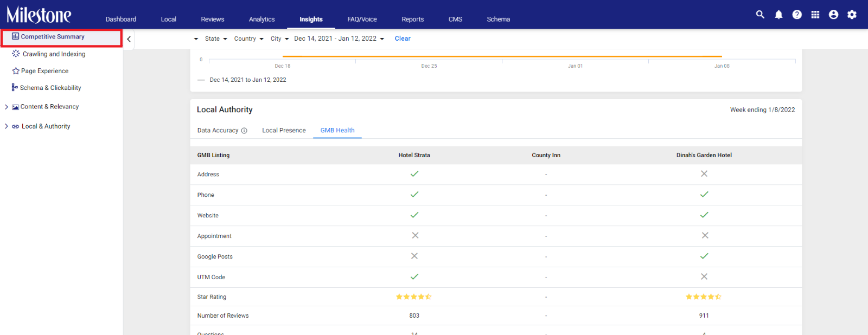Open the Country dropdown

[248, 38]
